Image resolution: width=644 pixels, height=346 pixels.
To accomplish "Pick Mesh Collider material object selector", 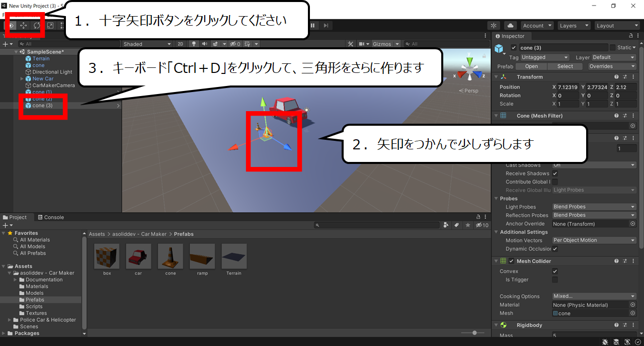I will click(x=632, y=305).
